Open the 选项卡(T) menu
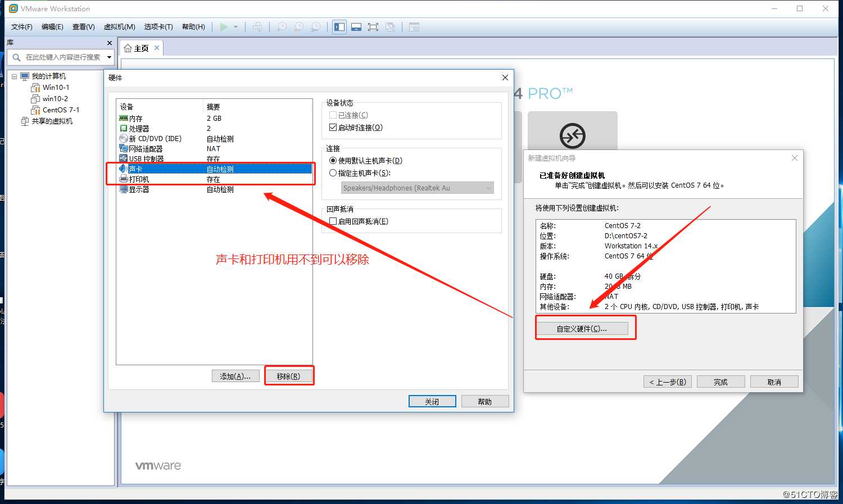This screenshot has width=843, height=504. pyautogui.click(x=158, y=27)
